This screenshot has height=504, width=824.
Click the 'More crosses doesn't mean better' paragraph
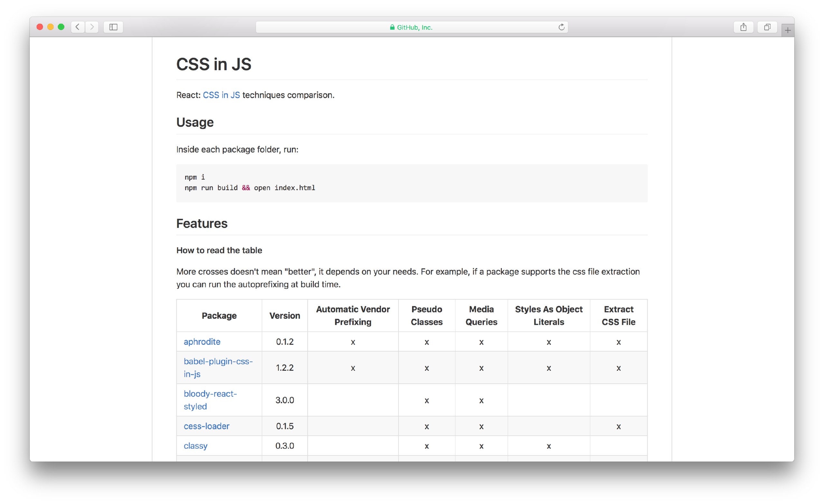coord(408,278)
